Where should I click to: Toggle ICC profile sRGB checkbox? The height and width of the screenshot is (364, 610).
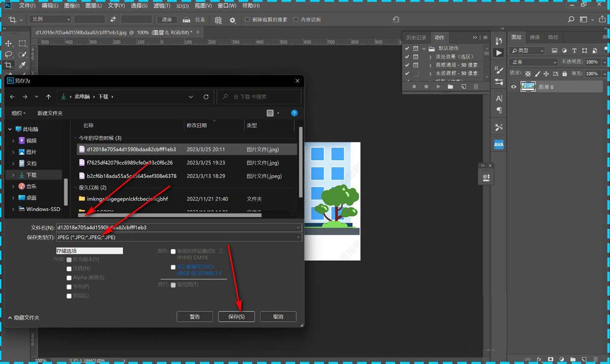pos(173,267)
